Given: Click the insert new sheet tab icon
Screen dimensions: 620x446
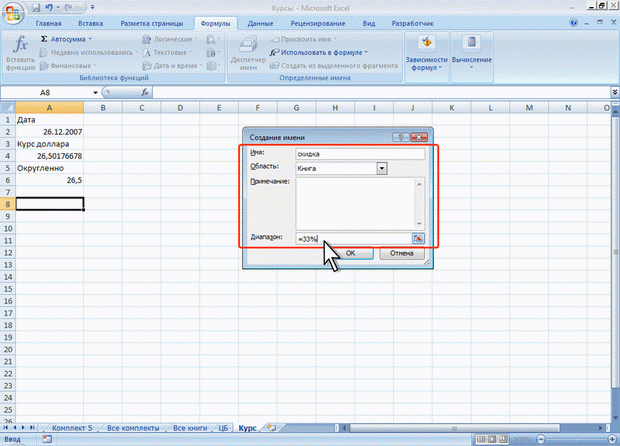Looking at the screenshot, I should [271, 427].
